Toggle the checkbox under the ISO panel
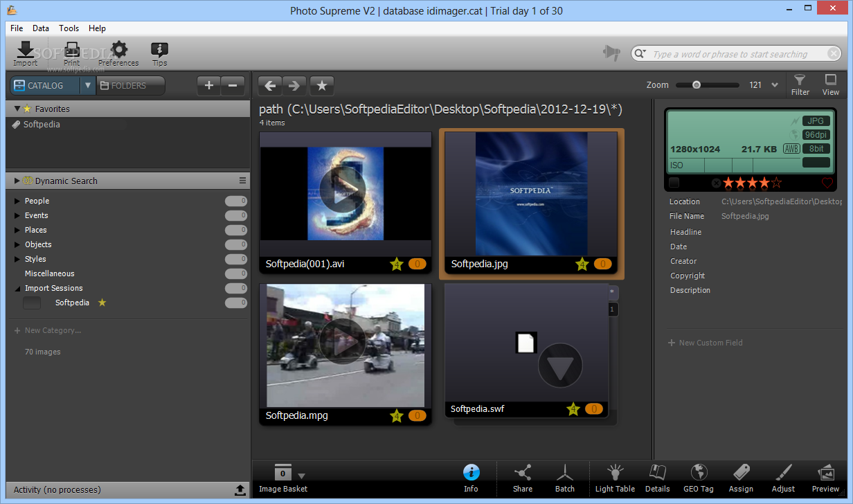 tap(674, 183)
